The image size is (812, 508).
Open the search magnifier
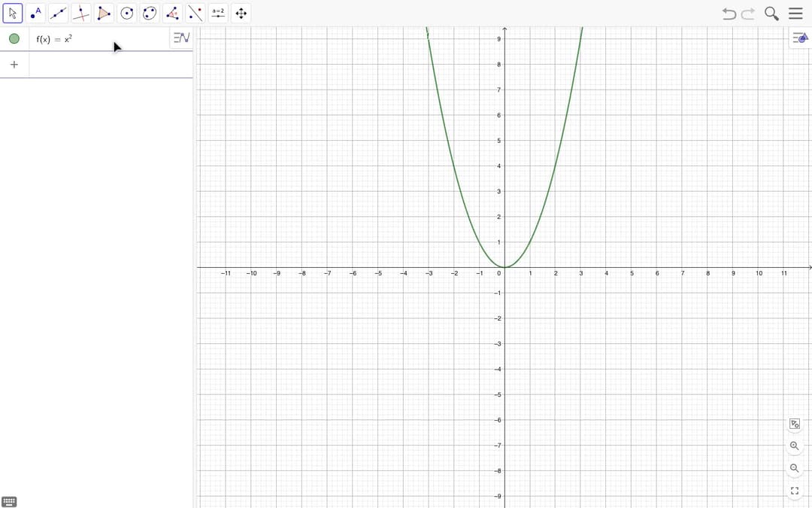point(771,14)
